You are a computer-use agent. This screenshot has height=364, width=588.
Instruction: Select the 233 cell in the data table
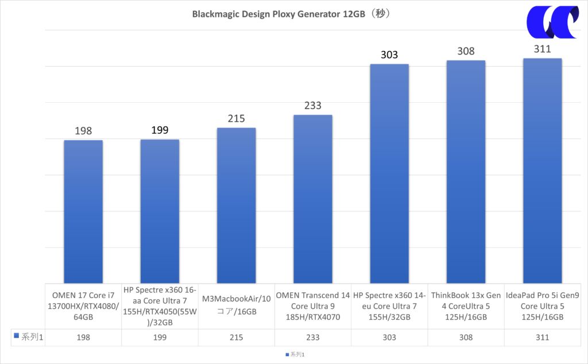[313, 338]
